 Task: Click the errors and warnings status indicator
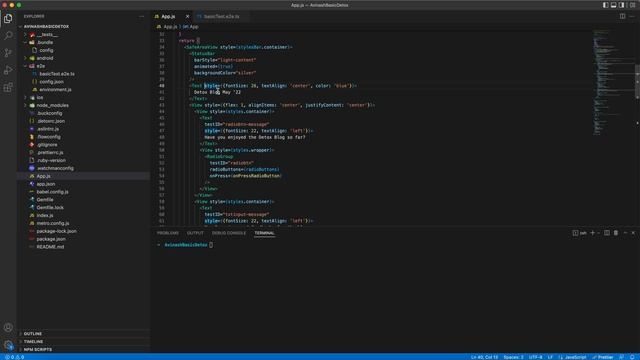tap(15, 357)
